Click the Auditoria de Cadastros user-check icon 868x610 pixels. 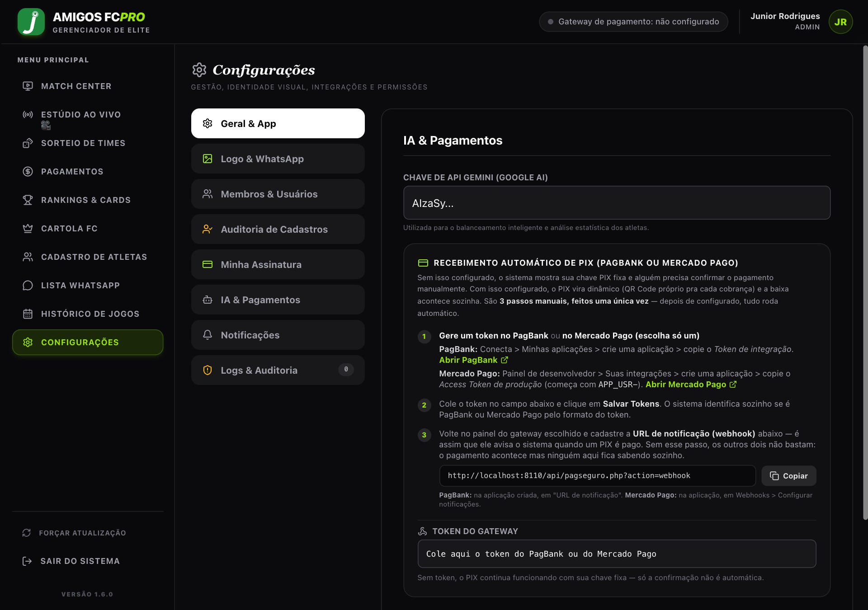pyautogui.click(x=208, y=229)
